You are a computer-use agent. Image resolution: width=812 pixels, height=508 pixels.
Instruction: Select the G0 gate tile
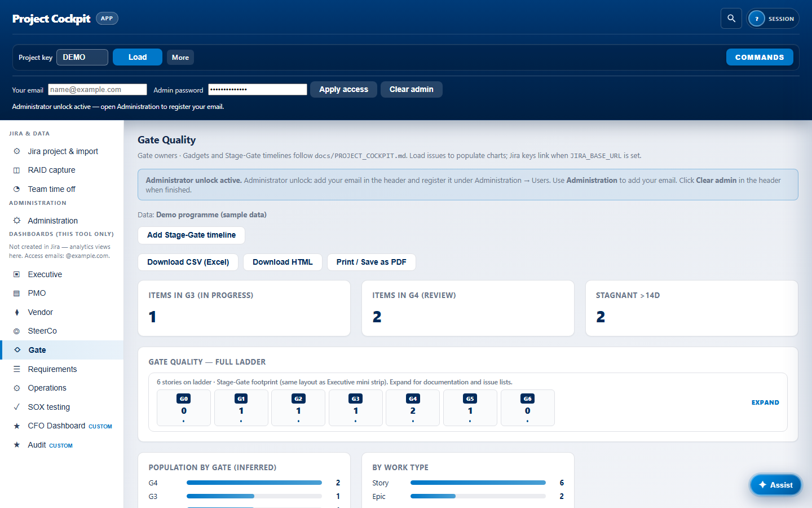click(x=184, y=408)
